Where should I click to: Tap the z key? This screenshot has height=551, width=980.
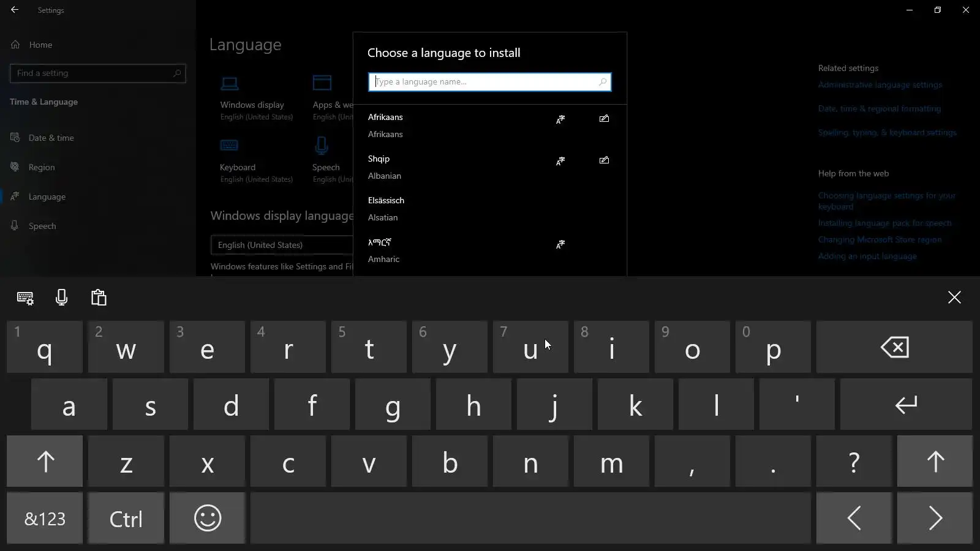tap(126, 461)
